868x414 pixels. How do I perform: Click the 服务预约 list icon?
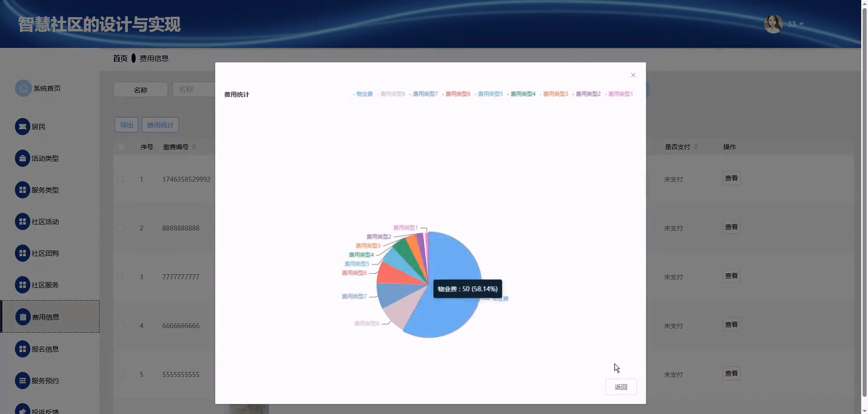tap(22, 381)
